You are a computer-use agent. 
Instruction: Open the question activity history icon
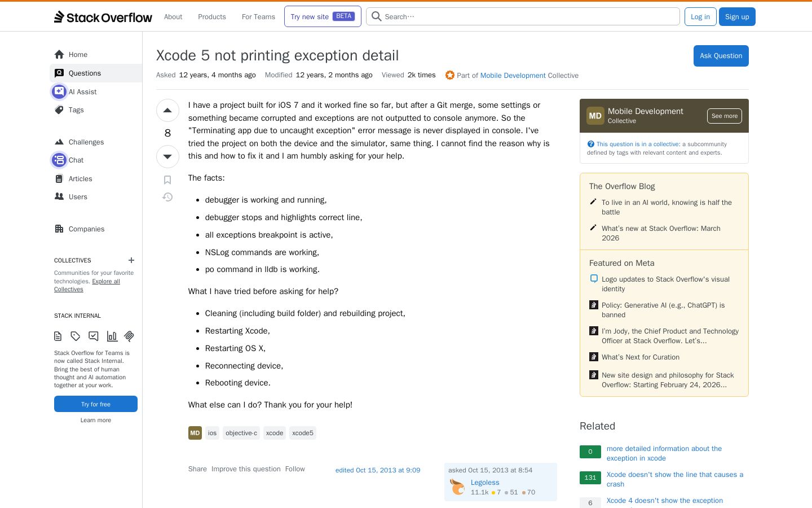pyautogui.click(x=167, y=197)
